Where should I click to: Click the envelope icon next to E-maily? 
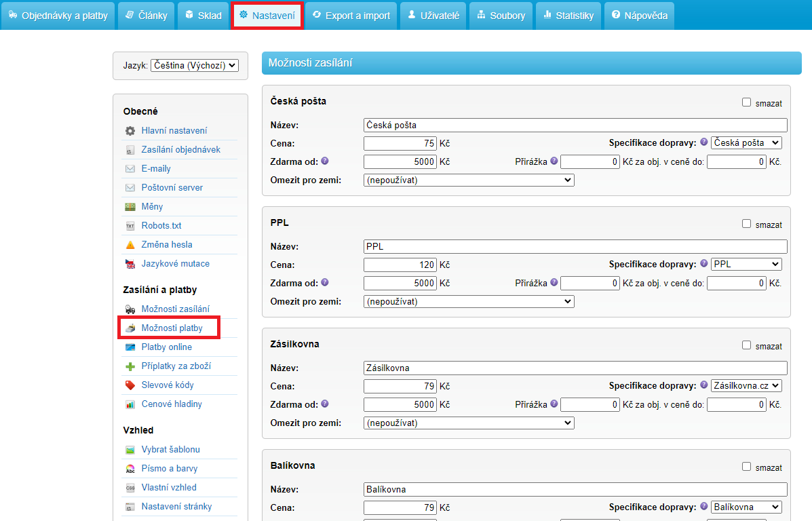coord(130,169)
